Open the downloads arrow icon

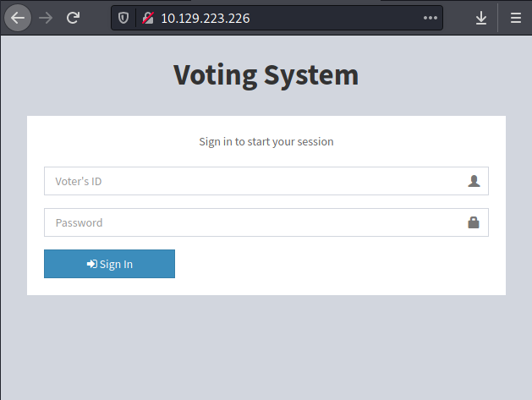click(x=481, y=18)
